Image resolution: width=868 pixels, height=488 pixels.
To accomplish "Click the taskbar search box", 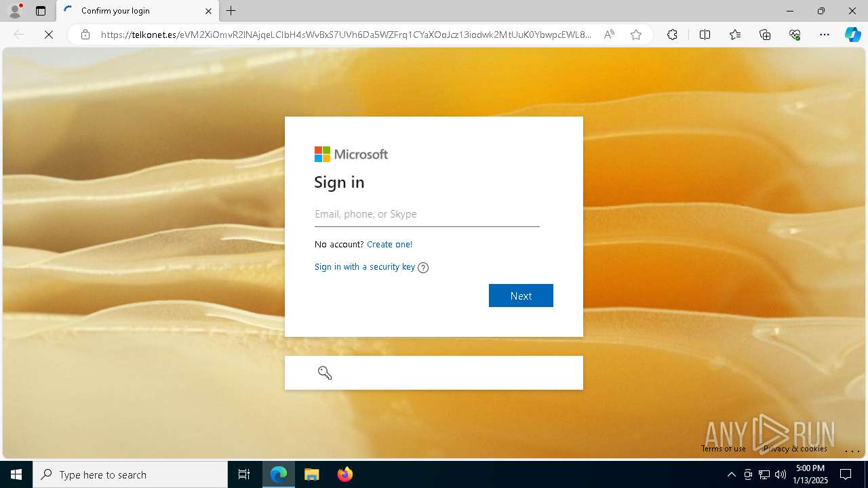I will tap(130, 474).
